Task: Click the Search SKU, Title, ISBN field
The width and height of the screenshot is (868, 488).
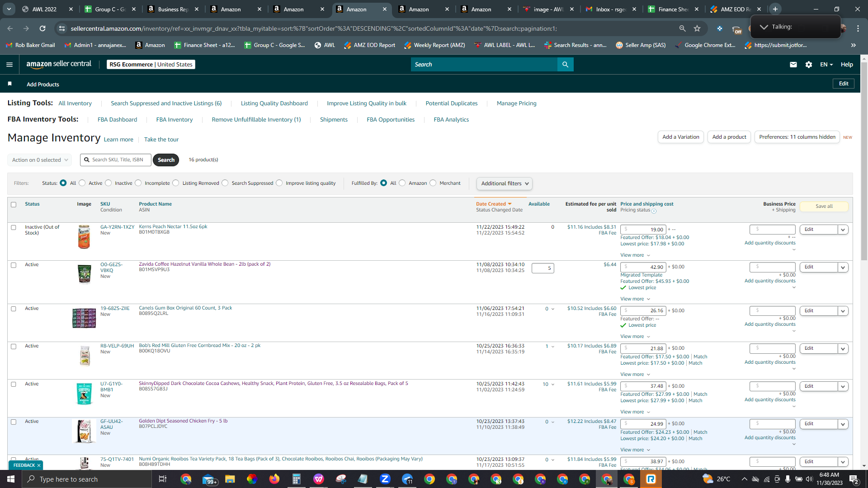Action: (x=116, y=160)
